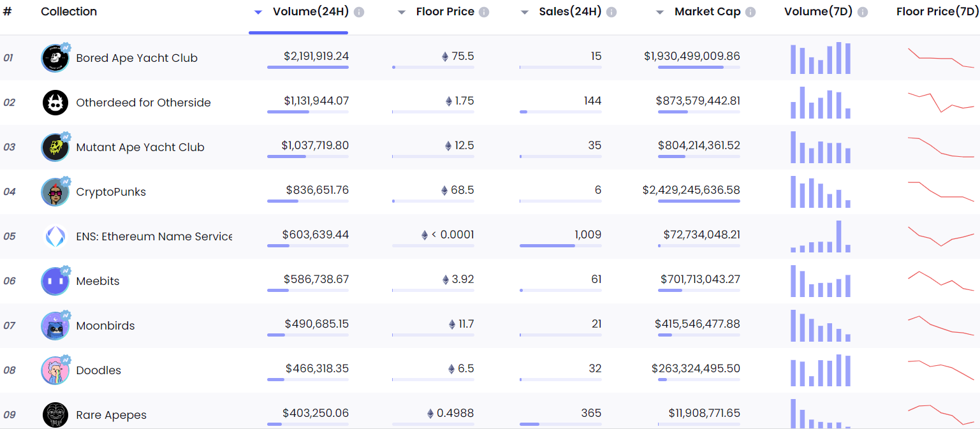Open the Doodles collection link
The width and height of the screenshot is (980, 429).
pyautogui.click(x=98, y=370)
